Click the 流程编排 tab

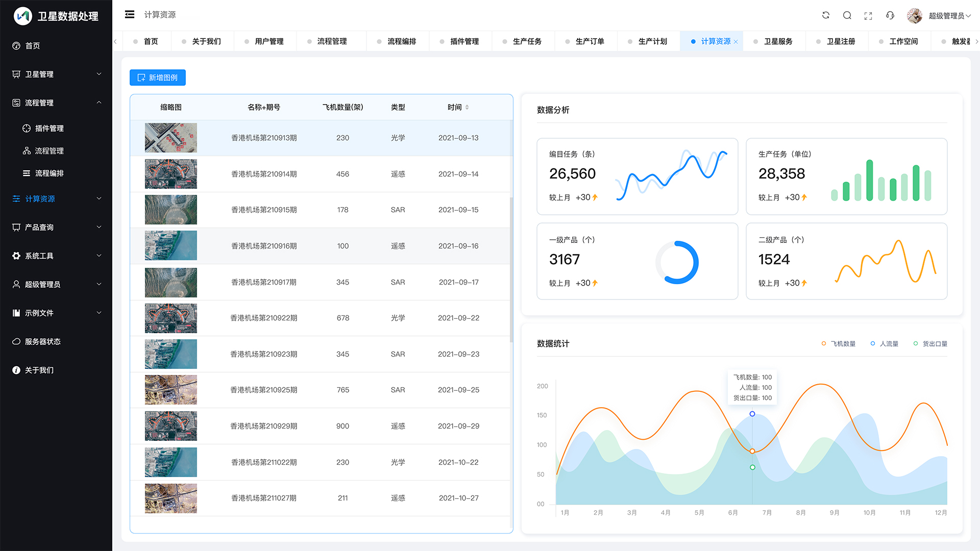coord(397,41)
